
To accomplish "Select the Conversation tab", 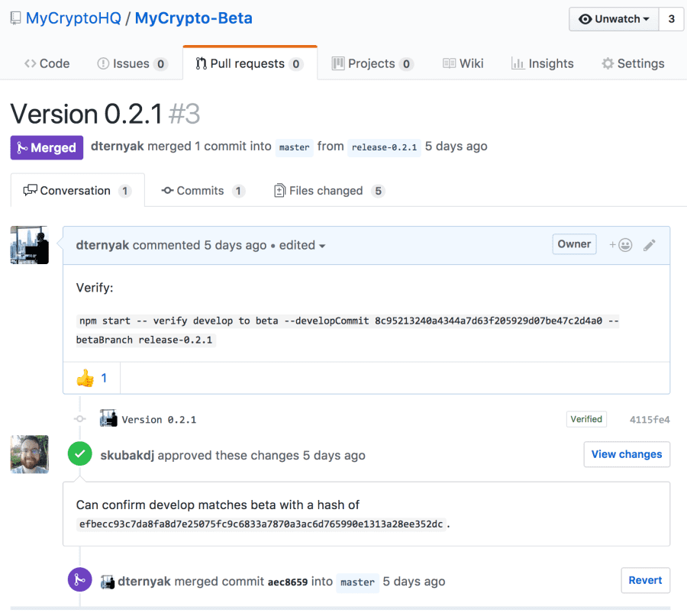I will [78, 191].
